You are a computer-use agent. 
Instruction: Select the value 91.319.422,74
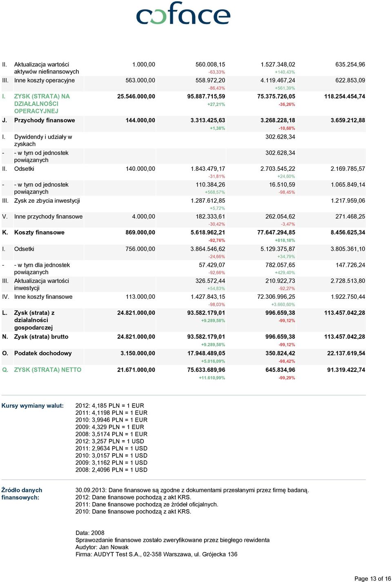click(346, 370)
